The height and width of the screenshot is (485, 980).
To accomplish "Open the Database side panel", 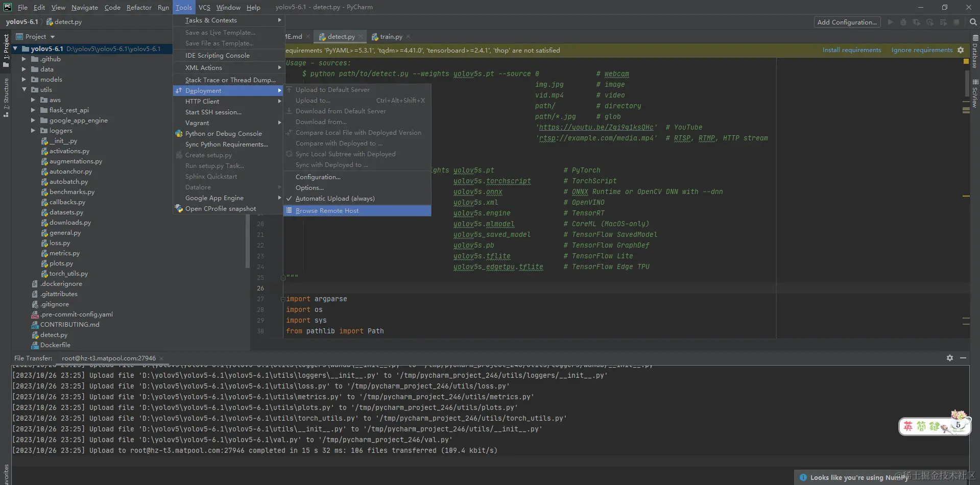I will click(x=975, y=52).
